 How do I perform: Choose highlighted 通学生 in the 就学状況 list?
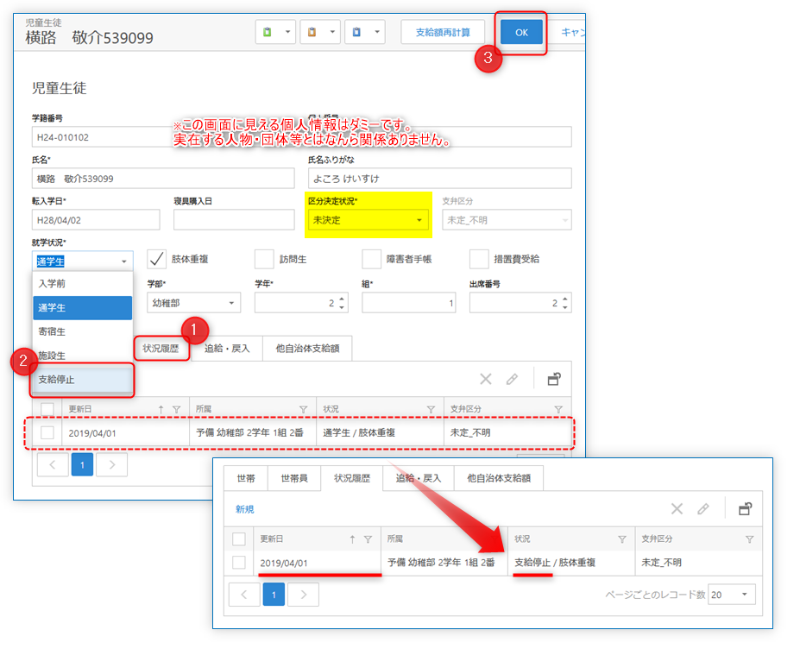(82, 308)
